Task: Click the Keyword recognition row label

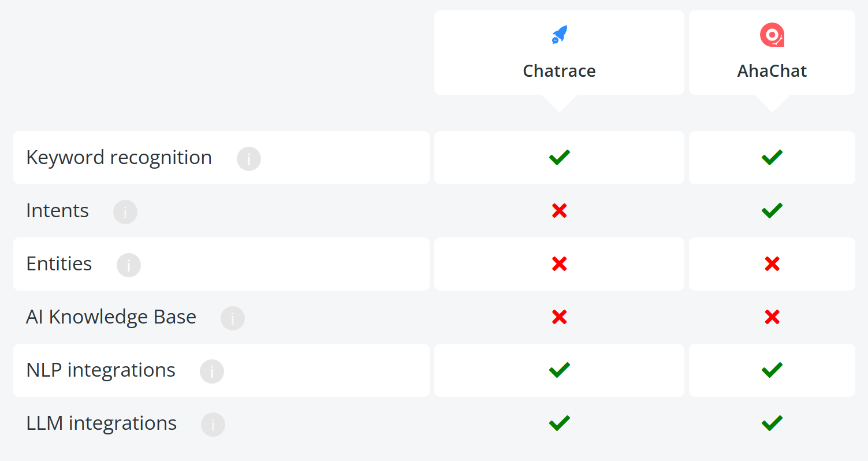Action: pos(119,158)
